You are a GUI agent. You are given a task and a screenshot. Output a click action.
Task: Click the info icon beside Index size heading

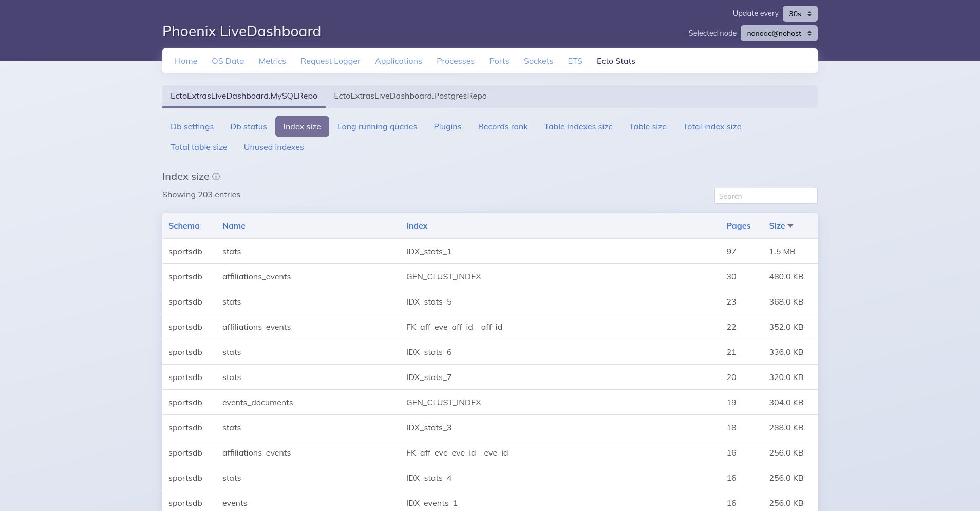(x=216, y=176)
